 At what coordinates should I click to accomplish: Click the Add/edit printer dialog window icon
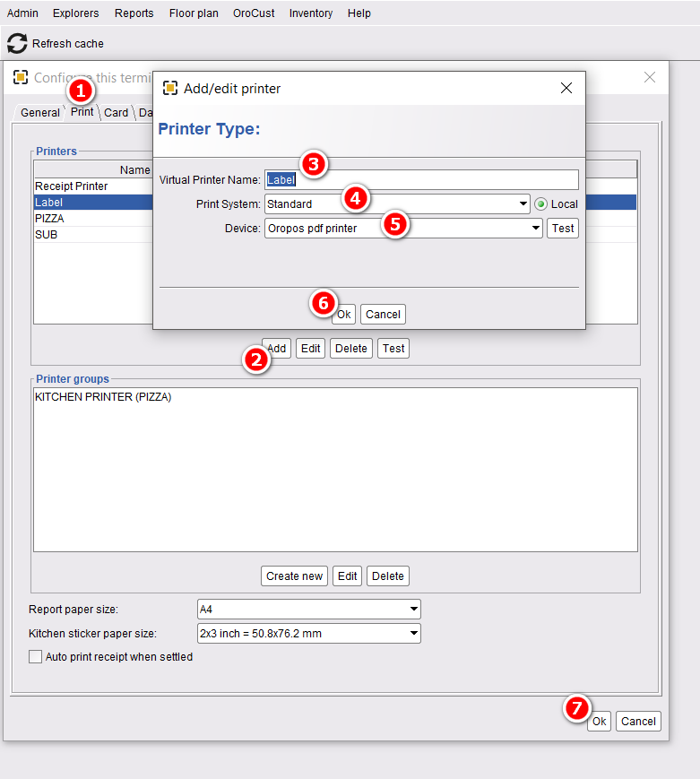(x=170, y=89)
